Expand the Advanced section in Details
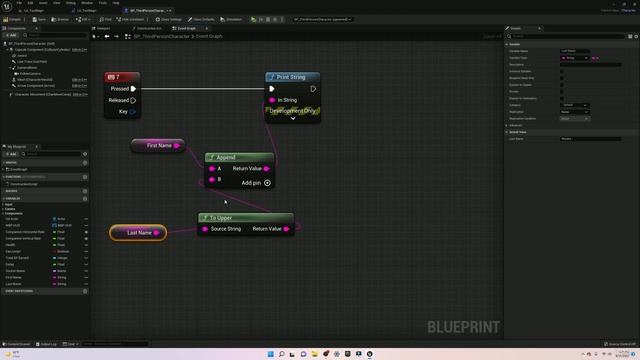The image size is (640, 360). tap(507, 125)
